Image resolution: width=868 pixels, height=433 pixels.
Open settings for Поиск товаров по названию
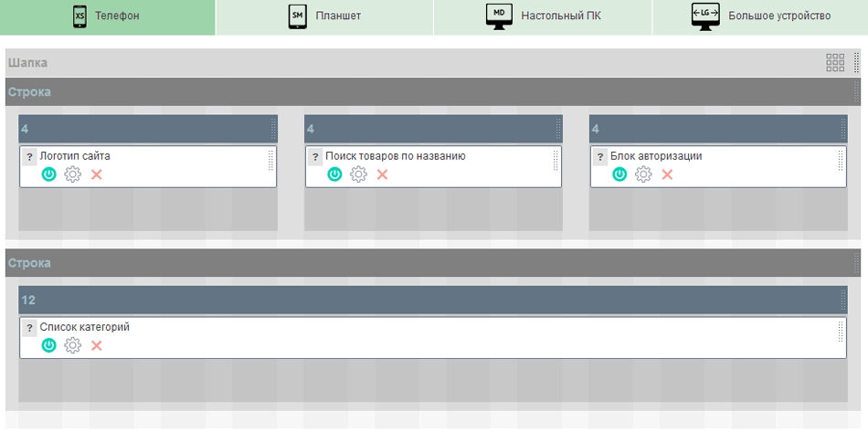pyautogui.click(x=358, y=174)
